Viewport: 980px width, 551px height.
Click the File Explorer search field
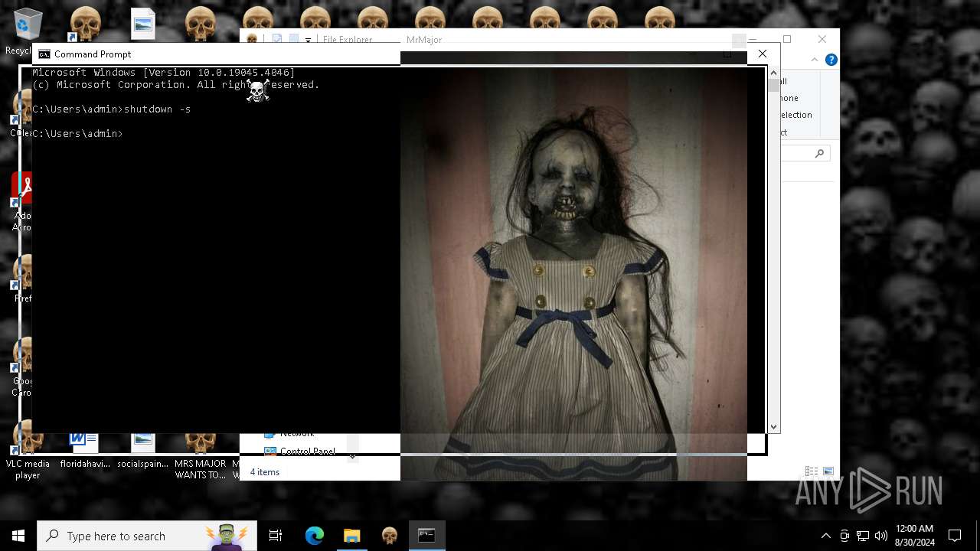pyautogui.click(x=805, y=154)
